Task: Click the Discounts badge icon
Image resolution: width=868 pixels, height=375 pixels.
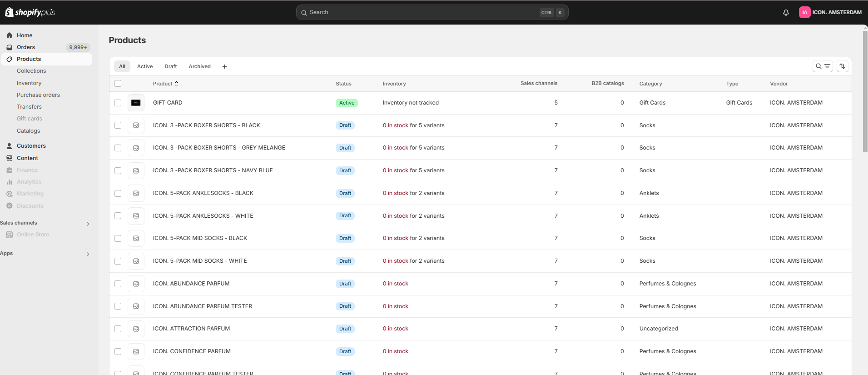Action: 9,206
